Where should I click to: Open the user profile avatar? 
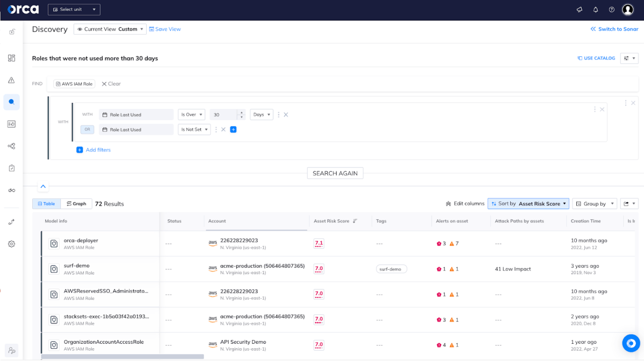[x=627, y=10]
